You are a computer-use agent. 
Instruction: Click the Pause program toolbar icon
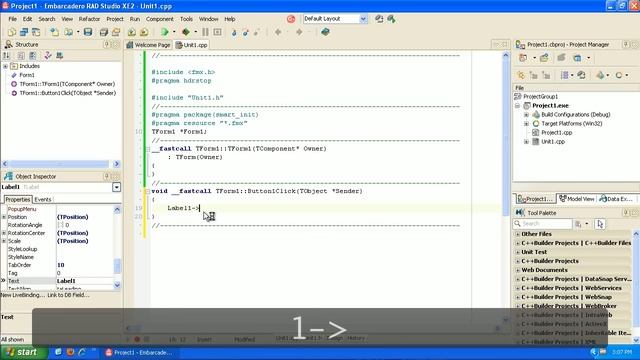pos(205,32)
